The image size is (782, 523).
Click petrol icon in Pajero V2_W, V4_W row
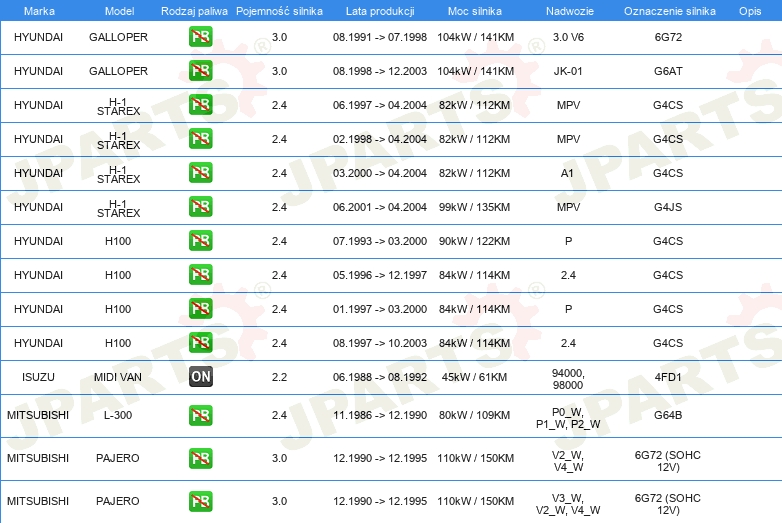point(200,458)
